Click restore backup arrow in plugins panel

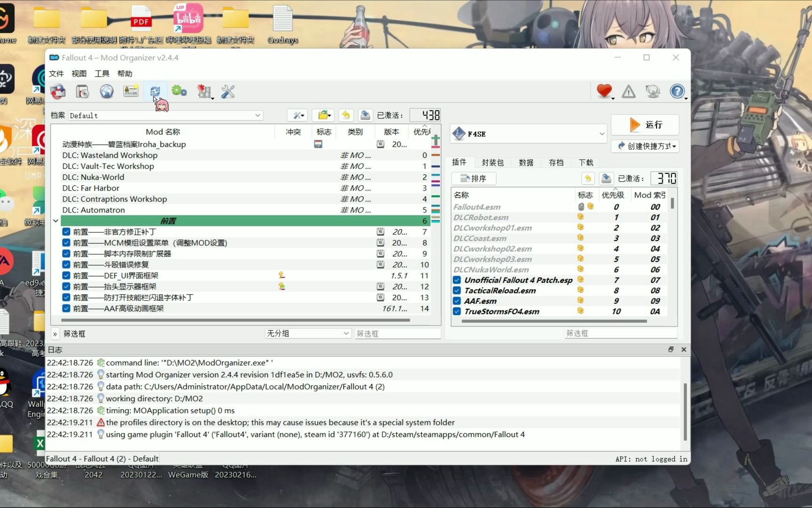point(588,178)
